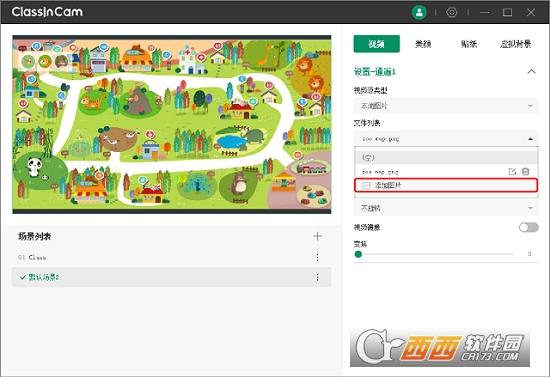550x377 pixels.
Task: Click the 场景列表 heading
Action: (34, 236)
